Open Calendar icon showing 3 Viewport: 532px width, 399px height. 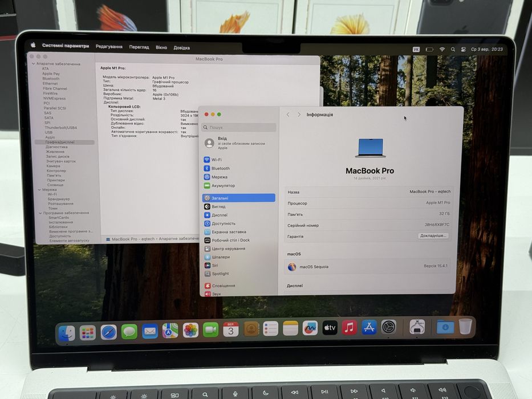pos(231,329)
